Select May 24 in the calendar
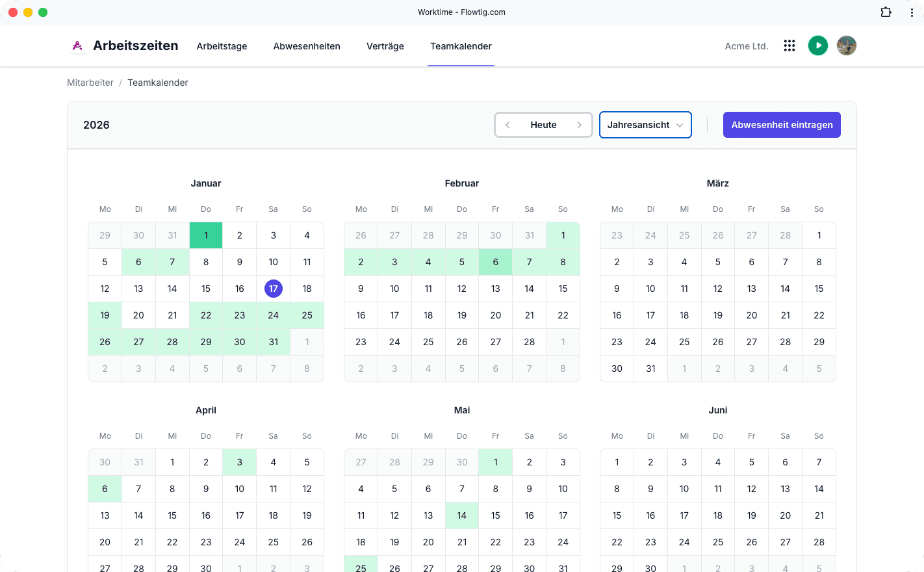 click(x=563, y=542)
